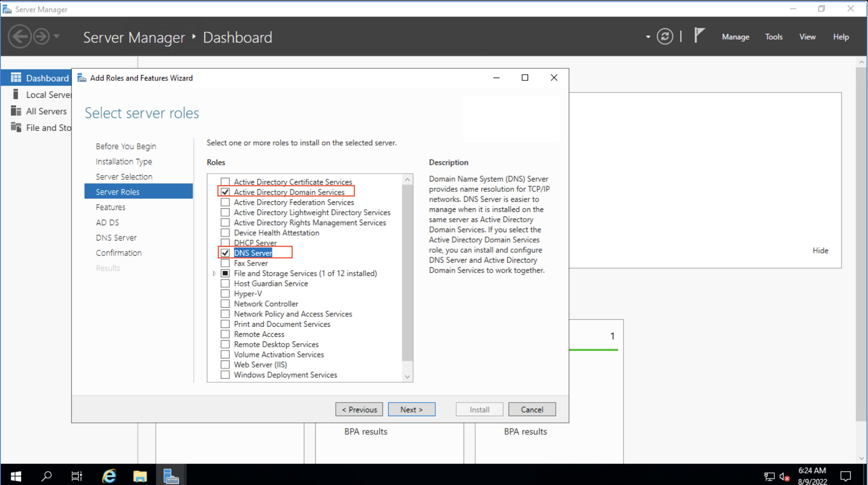
Task: Select Local Server in the sidebar
Action: [36, 94]
